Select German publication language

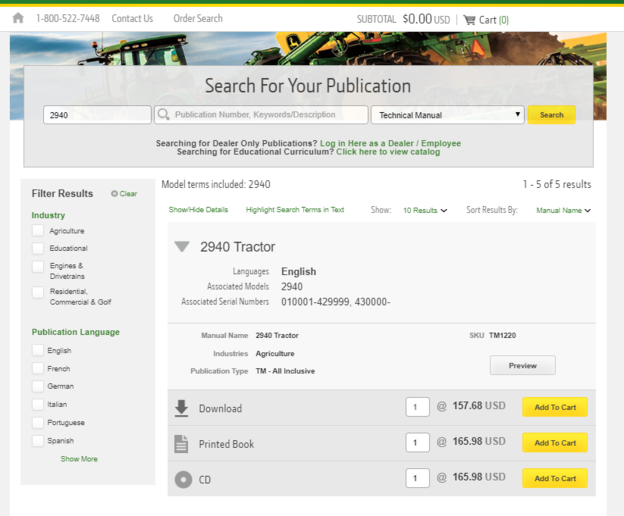click(x=38, y=386)
